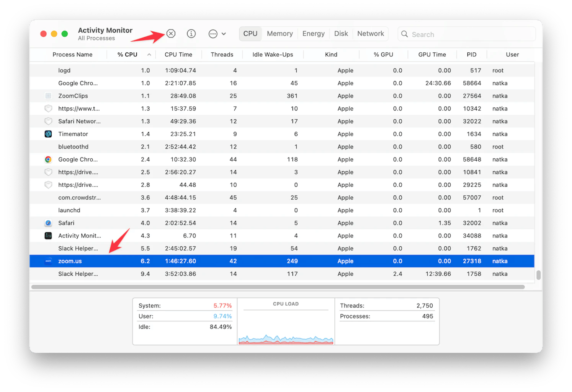Click the Google Chrome icon with PID 58648
This screenshot has height=392, width=572.
[48, 159]
